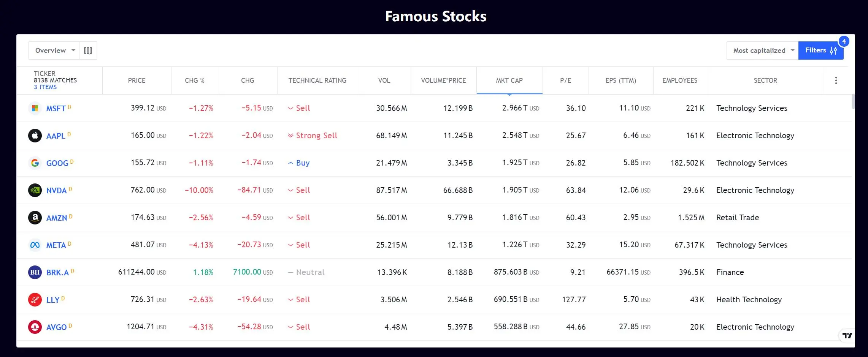Open the Most capitalized dropdown
This screenshot has width=868, height=357.
[x=762, y=51]
